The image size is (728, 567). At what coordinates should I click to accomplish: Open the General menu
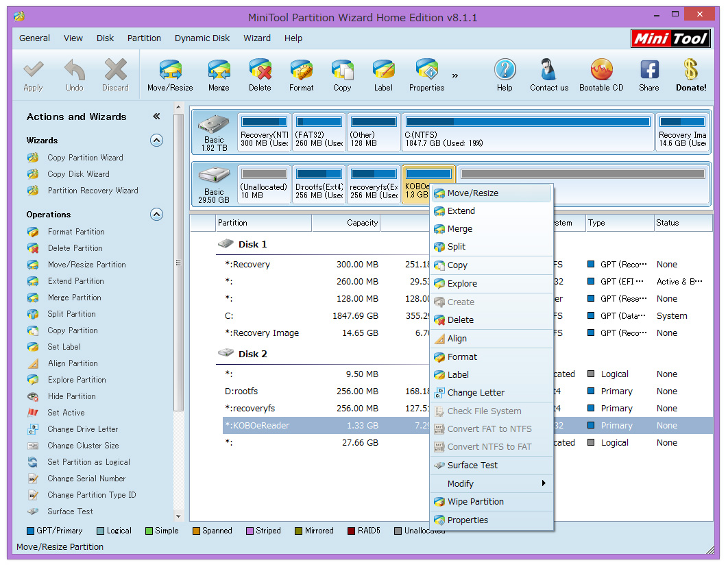point(34,38)
